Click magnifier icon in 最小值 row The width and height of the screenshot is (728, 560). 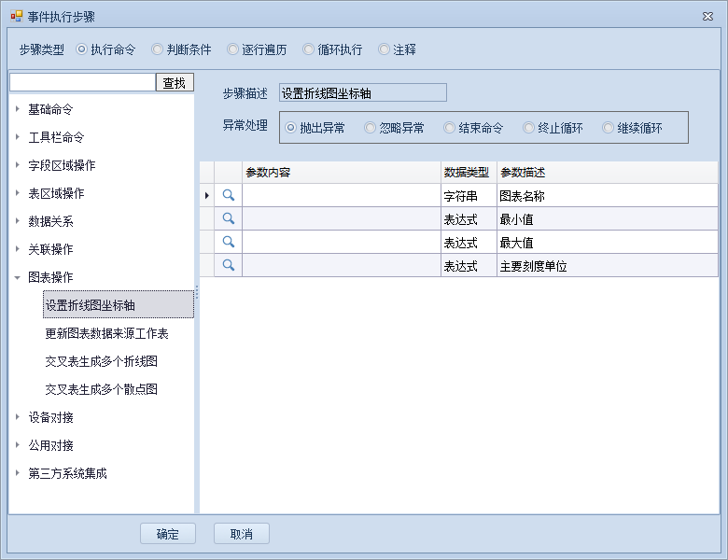point(228,218)
